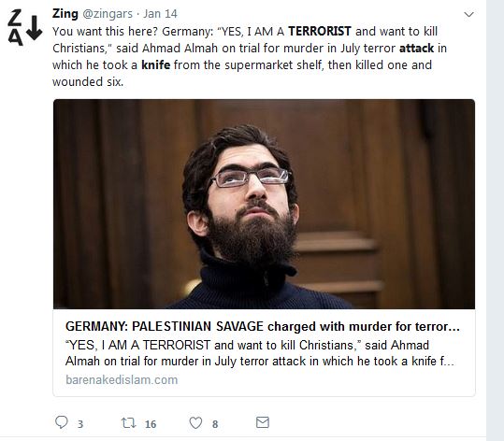Viewport: 504px width, 441px height.
Task: Click the reply speech bubble icon
Action: click(x=62, y=422)
